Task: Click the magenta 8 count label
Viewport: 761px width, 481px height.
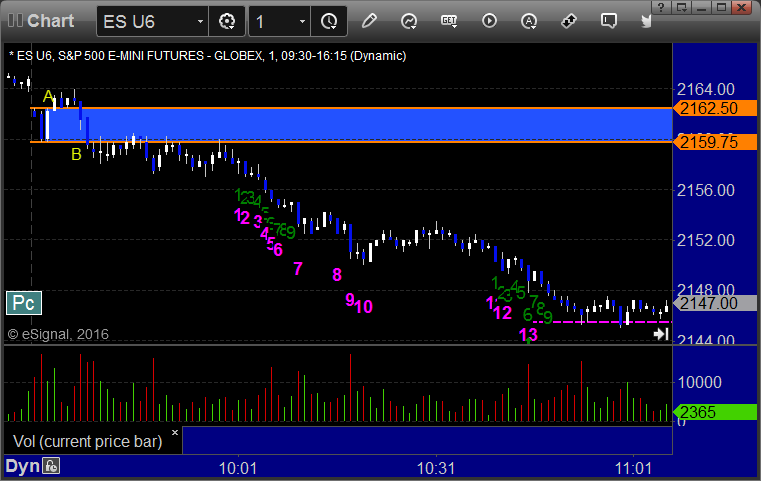Action: [337, 275]
